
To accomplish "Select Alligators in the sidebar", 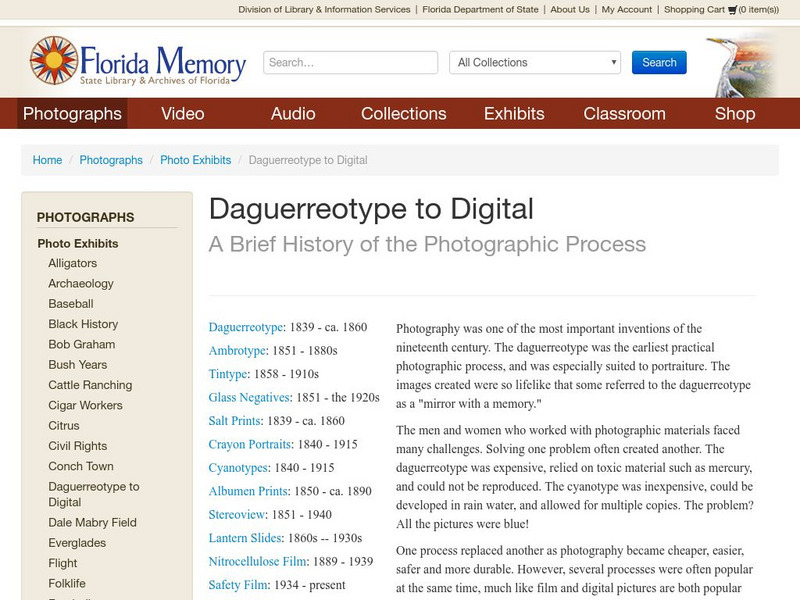I will pyautogui.click(x=73, y=263).
